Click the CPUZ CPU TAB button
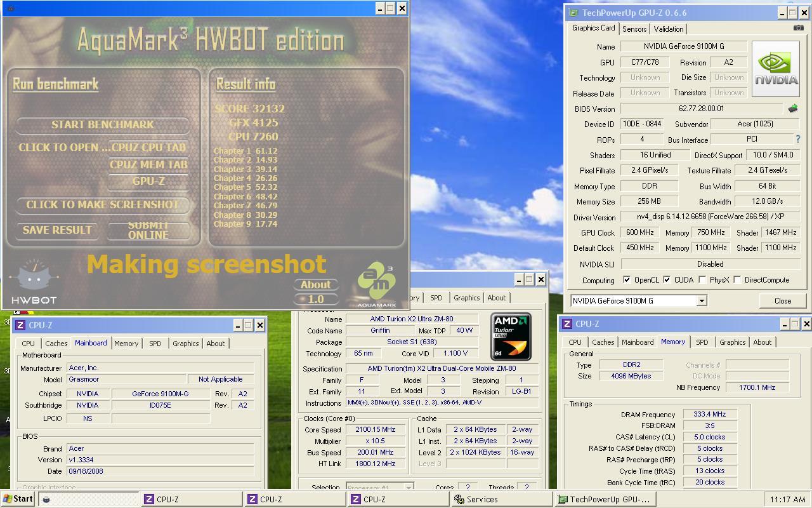Screen dimensions: 812x508 (x=149, y=147)
